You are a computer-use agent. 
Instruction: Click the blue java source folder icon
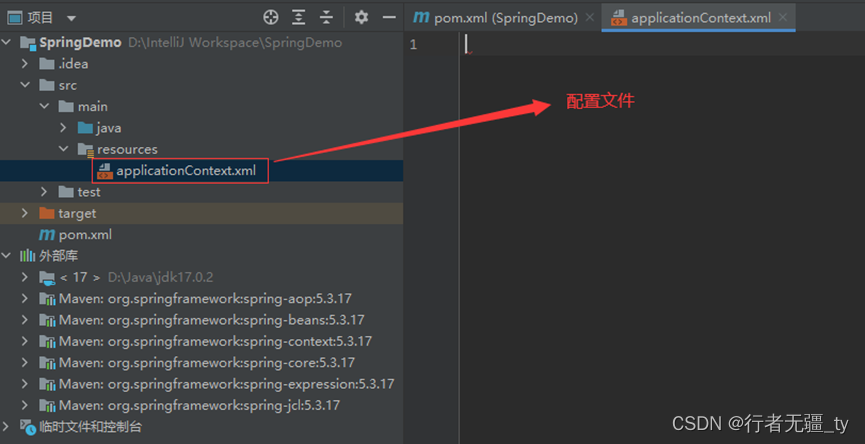(x=86, y=128)
